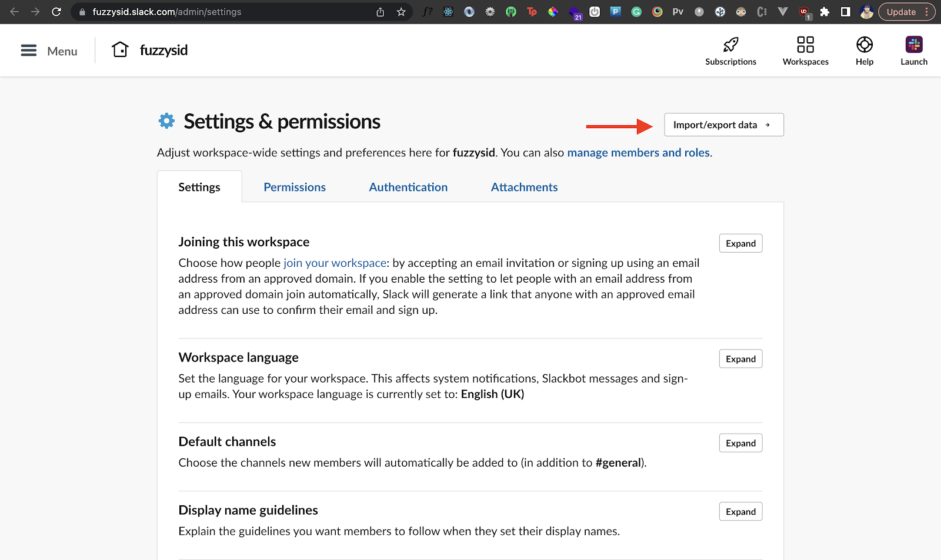Click the Menu label
This screenshot has height=560, width=941.
[x=62, y=51]
